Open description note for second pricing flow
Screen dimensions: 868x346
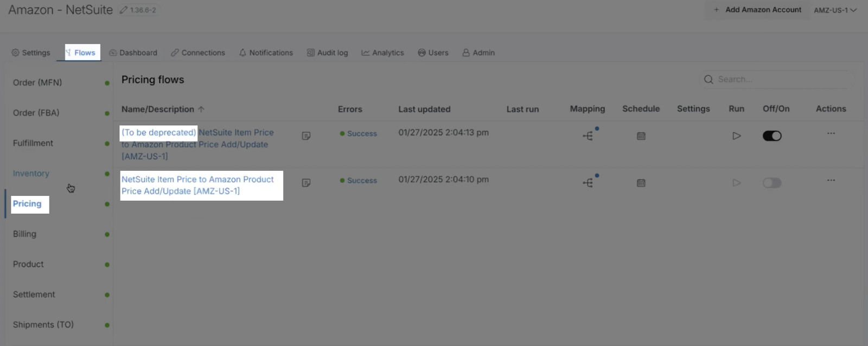click(x=306, y=183)
